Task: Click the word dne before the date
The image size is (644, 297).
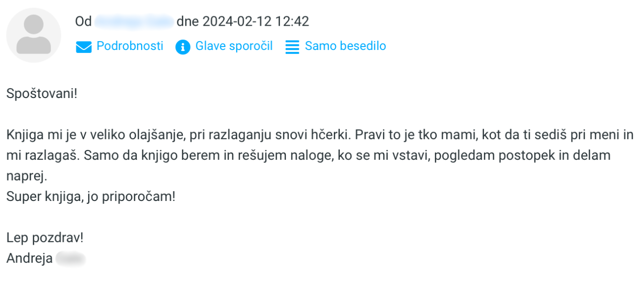Action: pos(187,22)
